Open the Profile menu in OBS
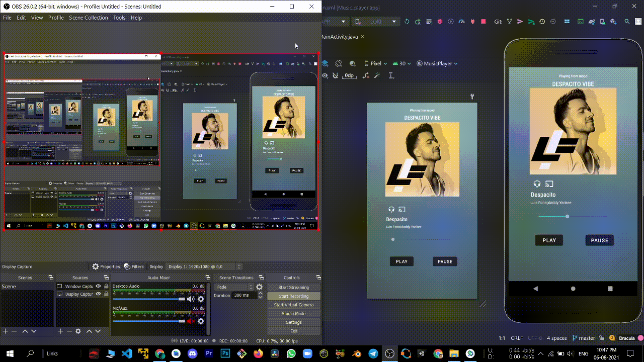Viewport: 644px width, 362px height. 56,18
